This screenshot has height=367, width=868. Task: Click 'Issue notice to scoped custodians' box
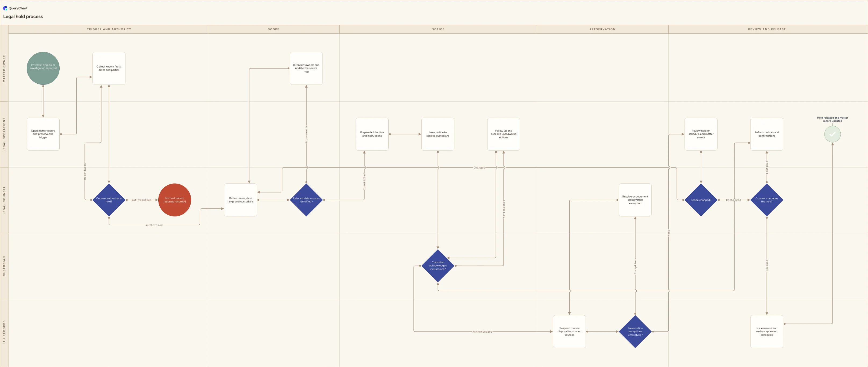tap(438, 134)
